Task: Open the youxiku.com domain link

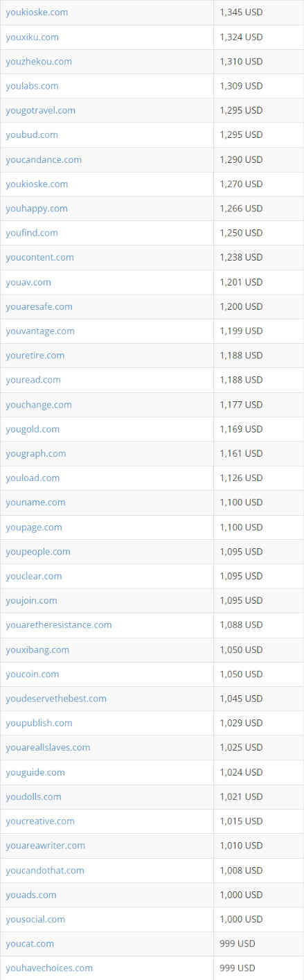Action: (x=32, y=37)
